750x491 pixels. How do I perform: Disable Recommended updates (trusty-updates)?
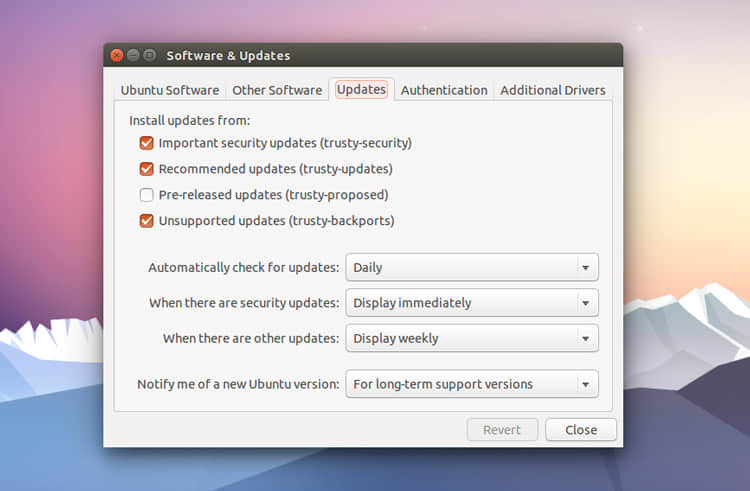(147, 169)
